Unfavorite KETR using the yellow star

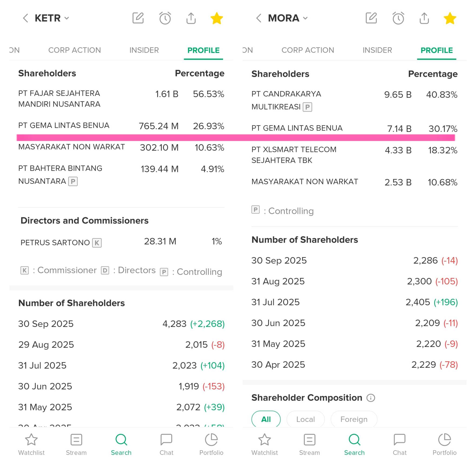[217, 18]
